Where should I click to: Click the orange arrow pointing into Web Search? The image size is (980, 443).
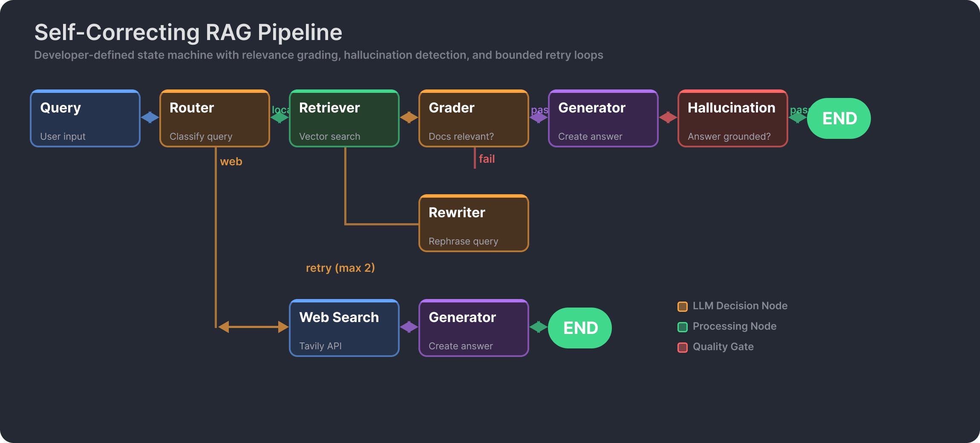coord(254,327)
